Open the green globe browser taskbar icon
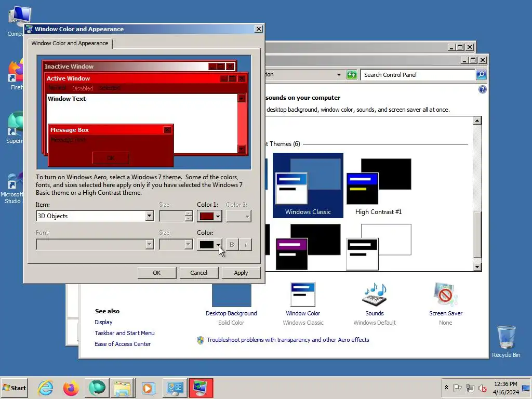532x399 pixels. [x=97, y=388]
